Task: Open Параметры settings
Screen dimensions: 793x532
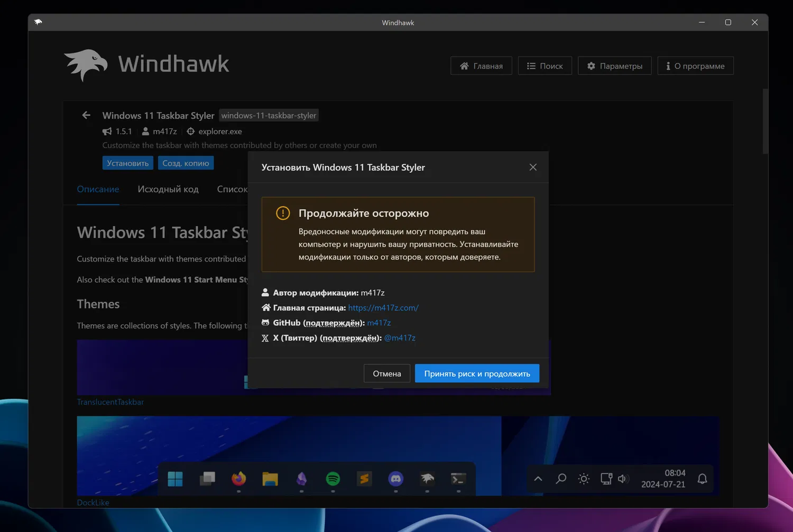Action: 614,66
